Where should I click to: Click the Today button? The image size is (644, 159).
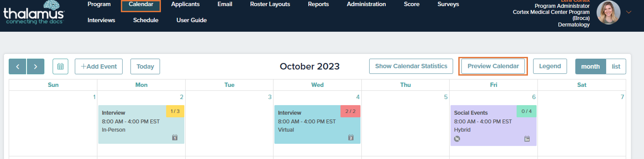(x=145, y=66)
